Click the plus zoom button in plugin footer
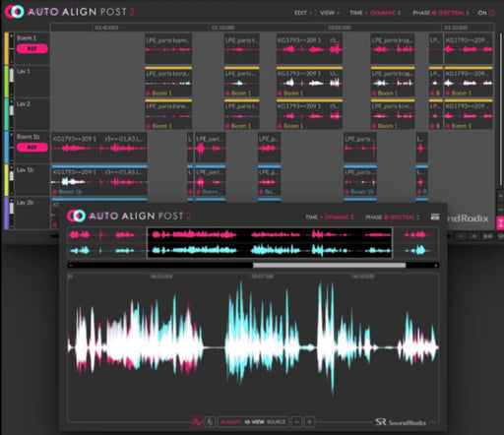Image resolution: width=504 pixels, height=435 pixels. [x=309, y=422]
